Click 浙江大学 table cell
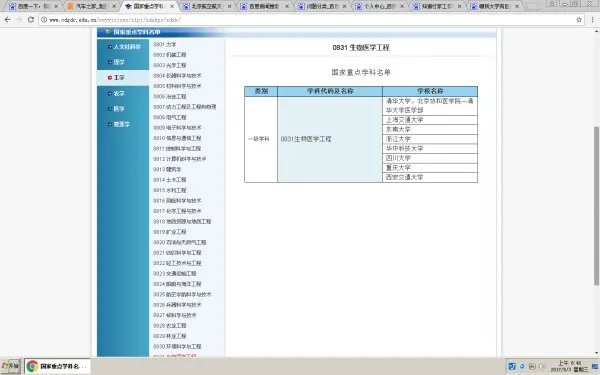The image size is (600, 375). click(430, 139)
